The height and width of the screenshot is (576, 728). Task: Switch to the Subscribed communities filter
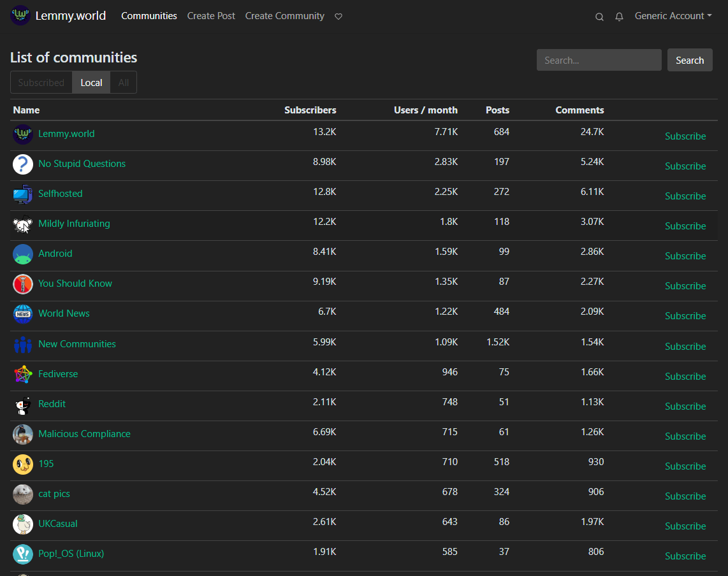[x=41, y=82]
